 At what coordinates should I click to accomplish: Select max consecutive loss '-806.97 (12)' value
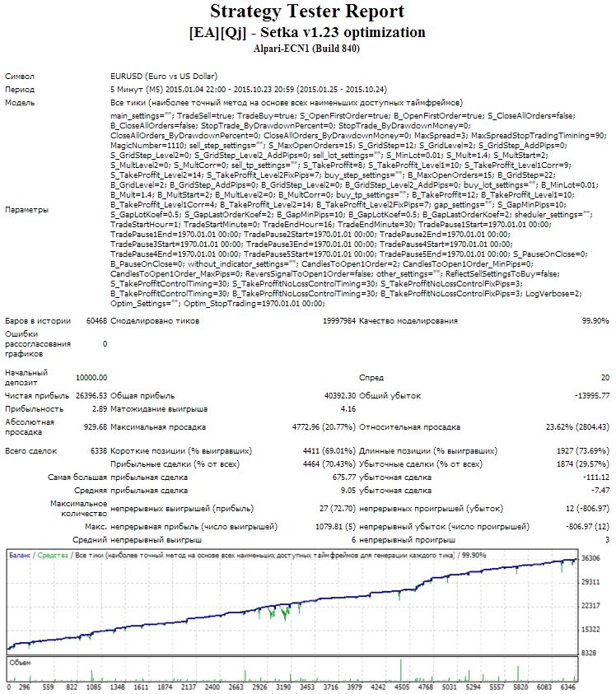click(588, 527)
